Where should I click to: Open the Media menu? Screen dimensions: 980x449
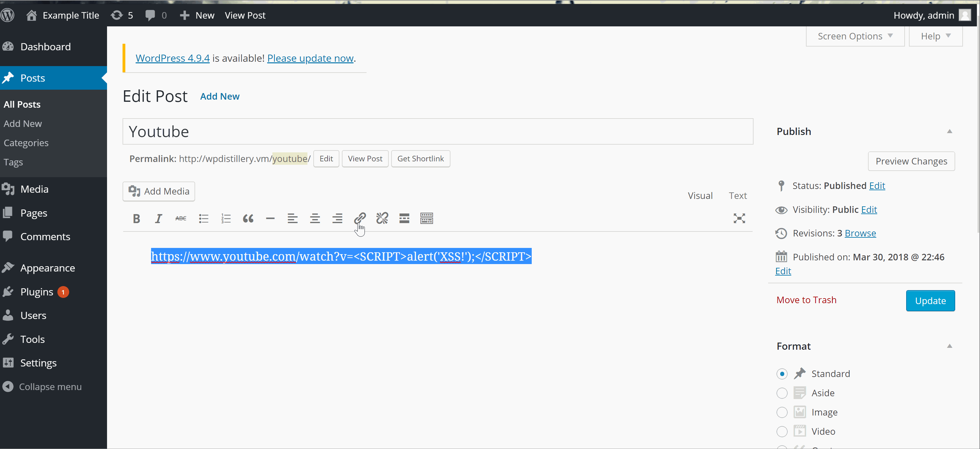(53, 189)
